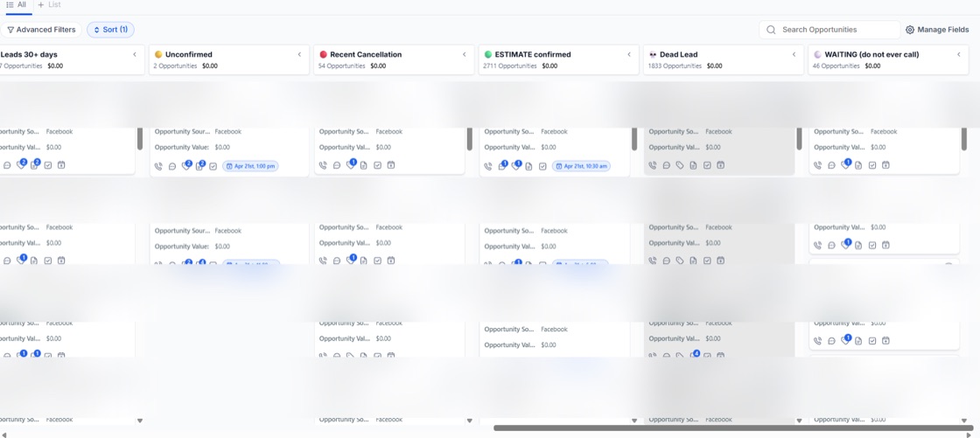Open tags icon on top ESTIMATE confirmed card

click(x=515, y=165)
